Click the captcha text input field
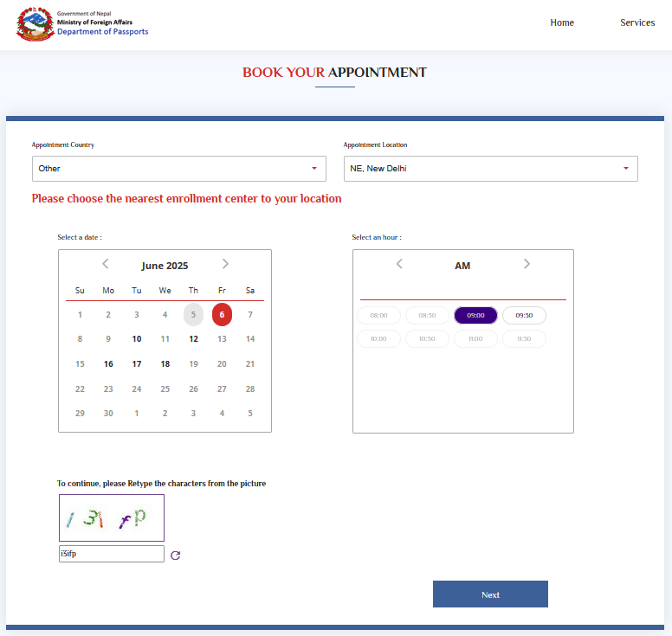The width and height of the screenshot is (672, 636). (111, 554)
